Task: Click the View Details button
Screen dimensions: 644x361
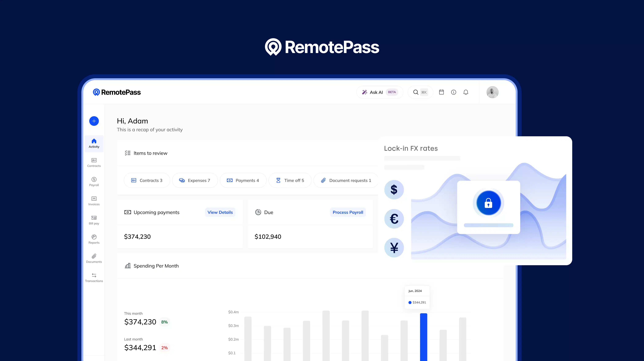Action: [220, 212]
